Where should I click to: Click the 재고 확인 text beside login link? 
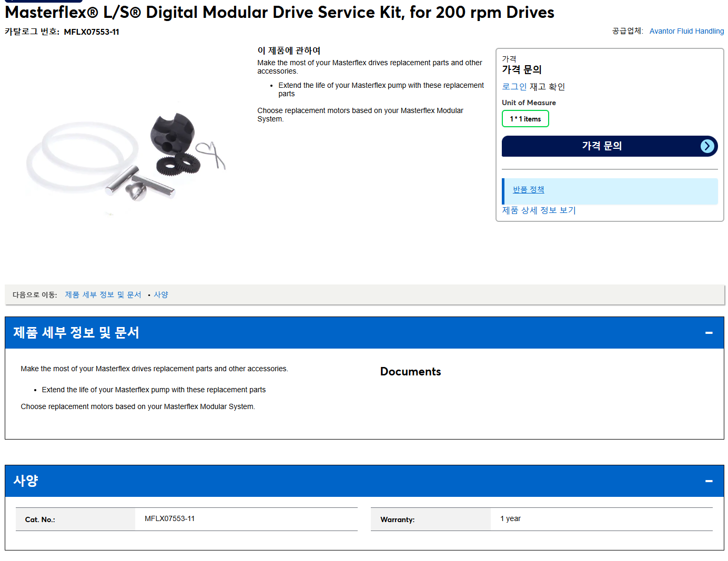click(x=547, y=87)
